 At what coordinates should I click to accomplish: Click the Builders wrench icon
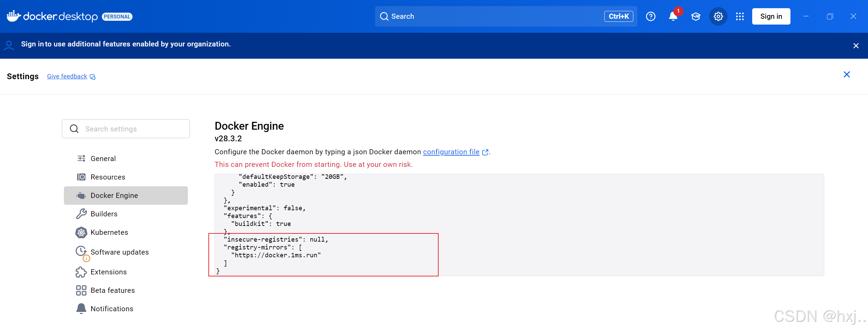click(81, 214)
